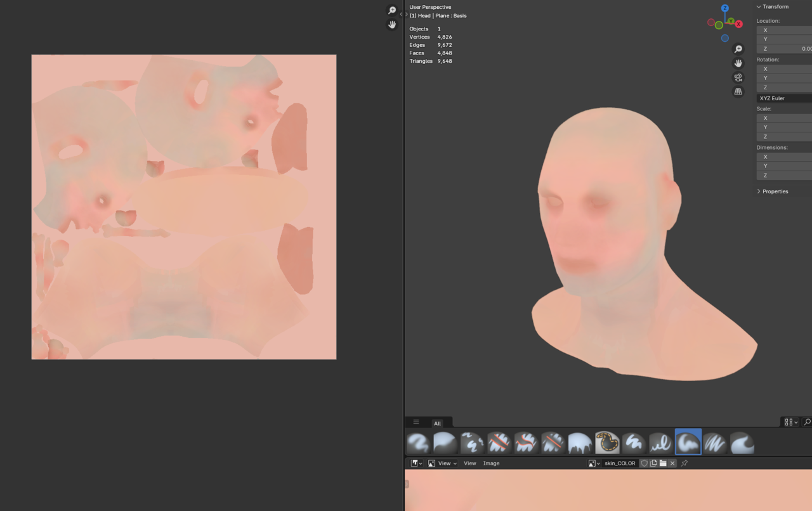Click the Location Z field
The image size is (812, 511).
pos(784,49)
